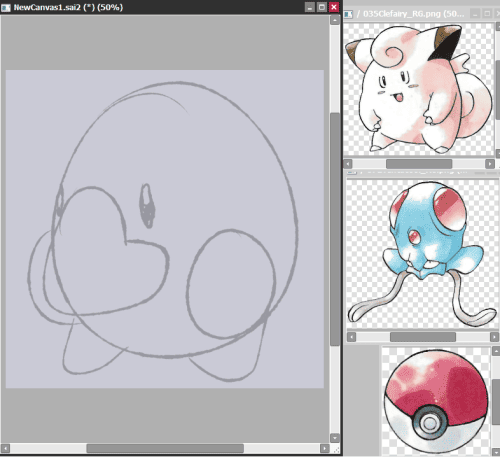This screenshot has height=457, width=500.
Task: Click up arrow of Poké Ball window vertical scrollbar
Action: tap(496, 351)
